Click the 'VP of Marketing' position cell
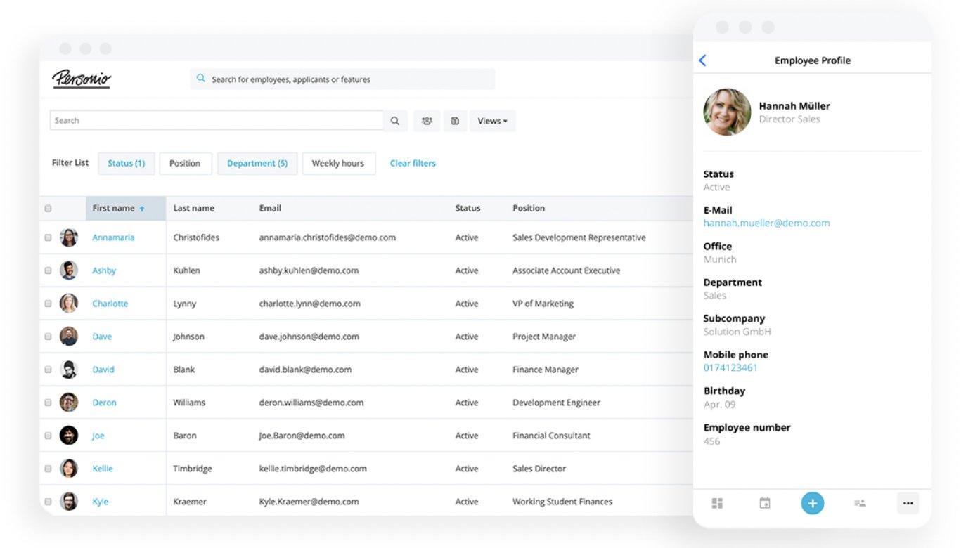The width and height of the screenshot is (980, 548). [x=543, y=304]
